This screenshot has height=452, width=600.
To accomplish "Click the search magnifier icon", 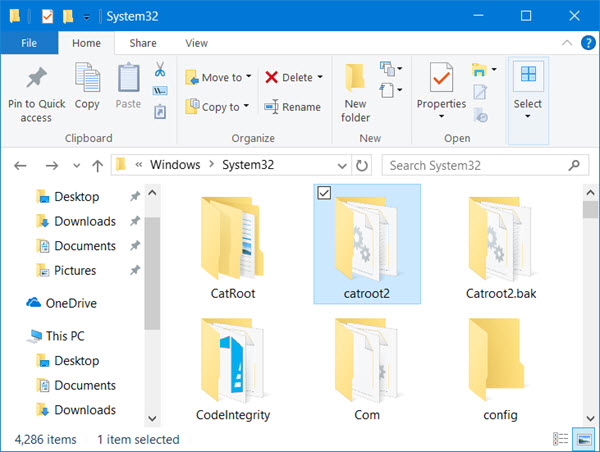I will (x=574, y=165).
